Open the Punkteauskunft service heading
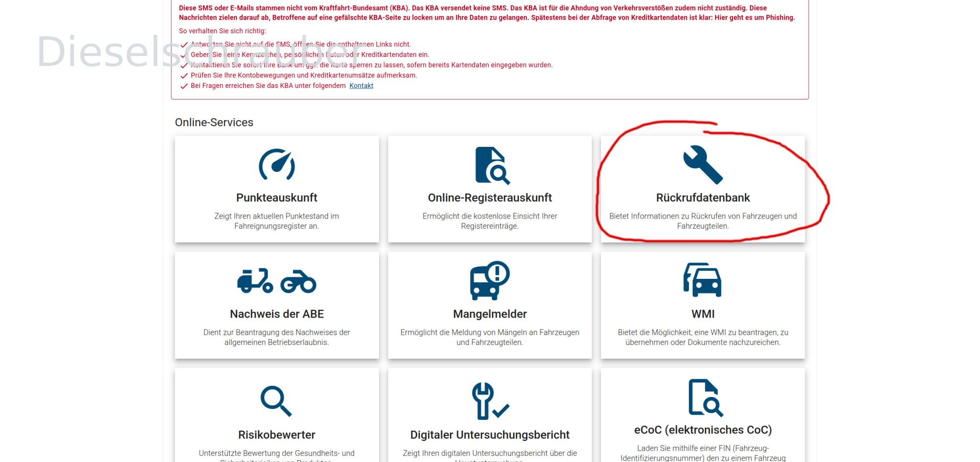Viewport: 980px width, 462px height. 277,198
